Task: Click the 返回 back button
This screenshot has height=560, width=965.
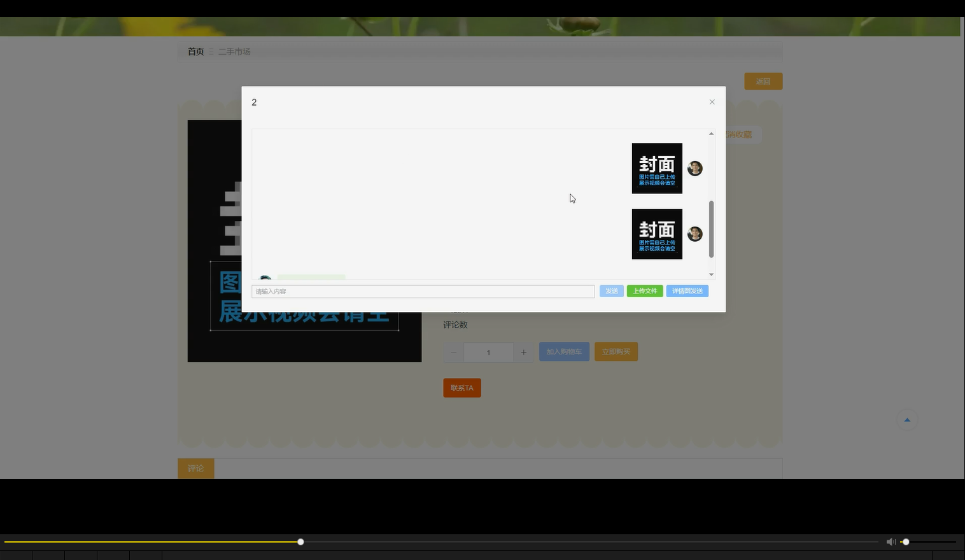Action: pos(763,81)
